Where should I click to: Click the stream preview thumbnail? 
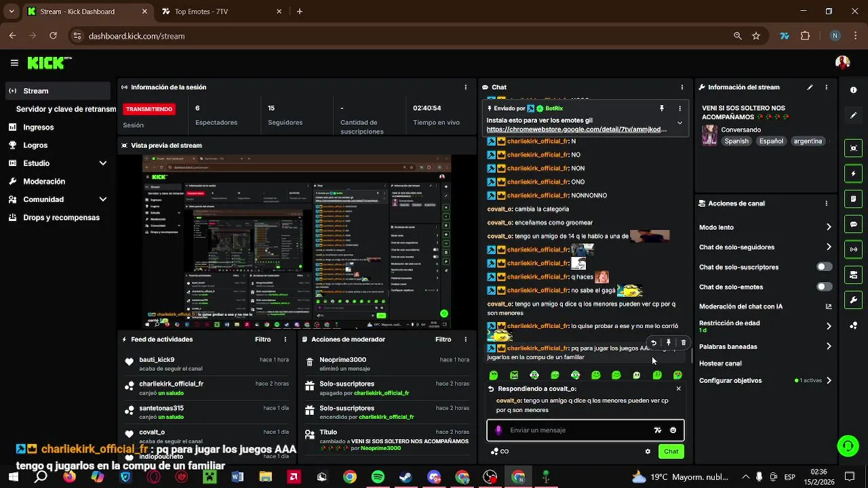click(x=297, y=241)
